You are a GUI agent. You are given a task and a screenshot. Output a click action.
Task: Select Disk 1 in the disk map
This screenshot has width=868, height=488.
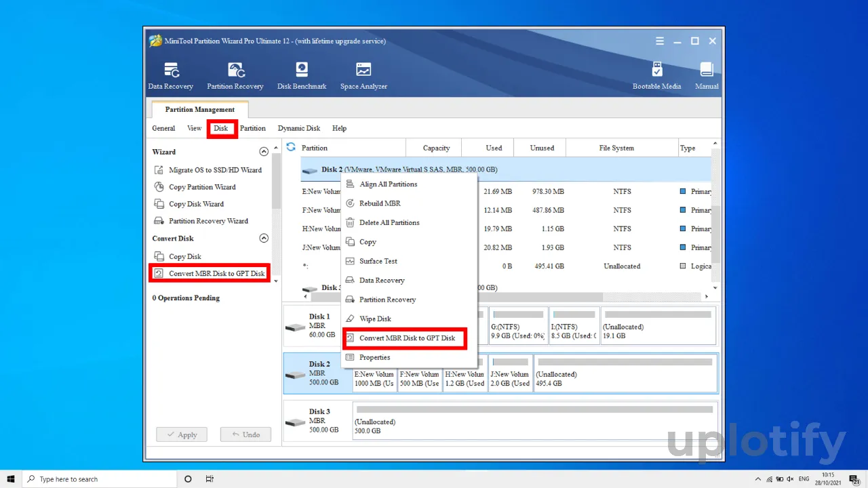pos(317,325)
